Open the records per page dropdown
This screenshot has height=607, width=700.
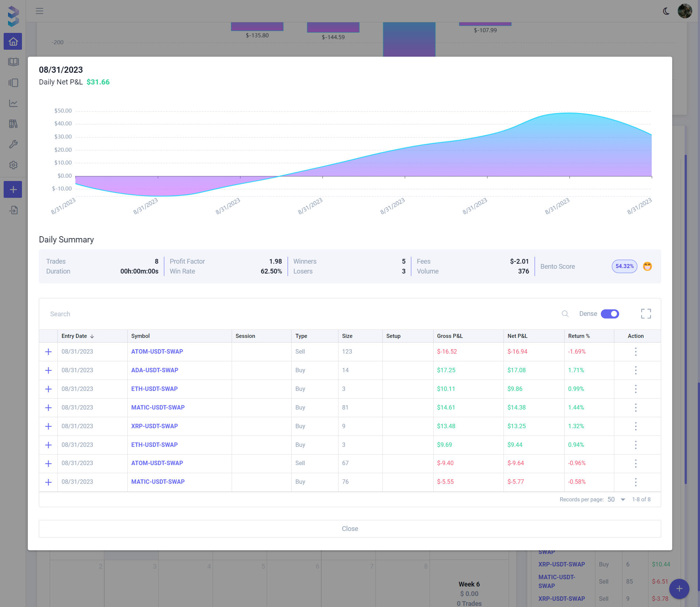[x=617, y=499]
